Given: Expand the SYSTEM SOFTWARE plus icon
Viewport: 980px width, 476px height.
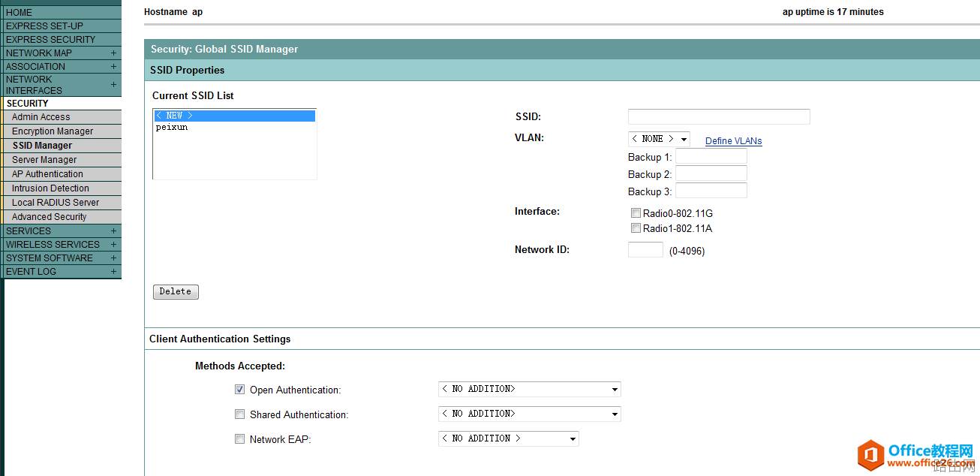Looking at the screenshot, I should (x=113, y=258).
